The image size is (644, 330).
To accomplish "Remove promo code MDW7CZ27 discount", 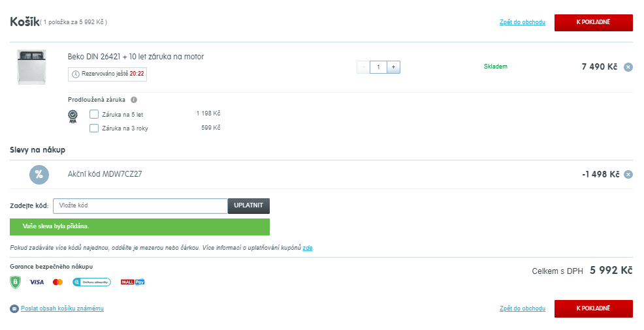I will click(628, 175).
